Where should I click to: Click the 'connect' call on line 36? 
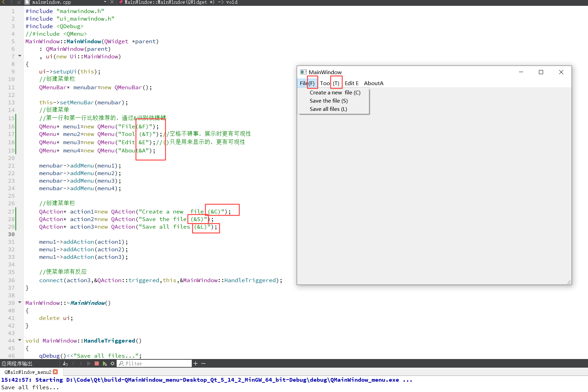click(51, 280)
